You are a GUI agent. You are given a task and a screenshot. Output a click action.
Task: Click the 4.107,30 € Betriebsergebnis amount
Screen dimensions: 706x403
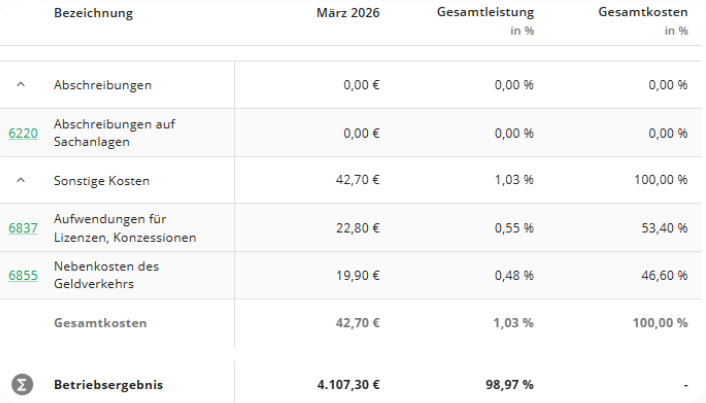click(349, 384)
